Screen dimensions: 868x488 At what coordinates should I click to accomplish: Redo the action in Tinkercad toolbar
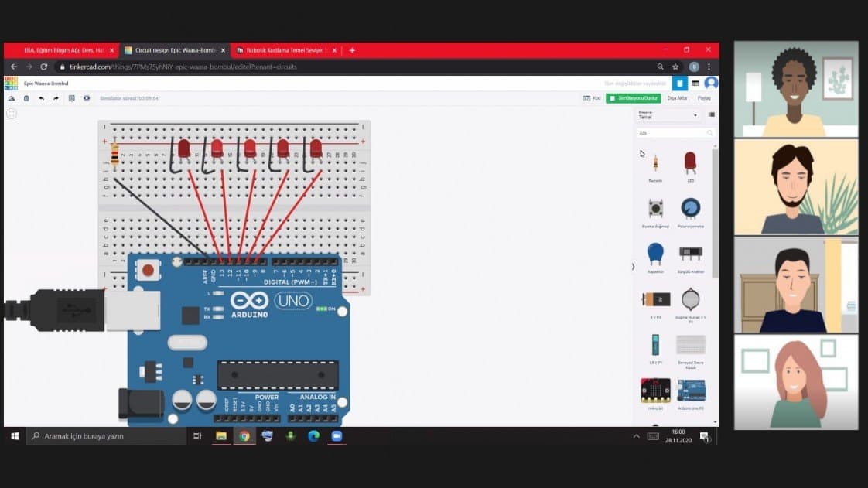tap(56, 98)
